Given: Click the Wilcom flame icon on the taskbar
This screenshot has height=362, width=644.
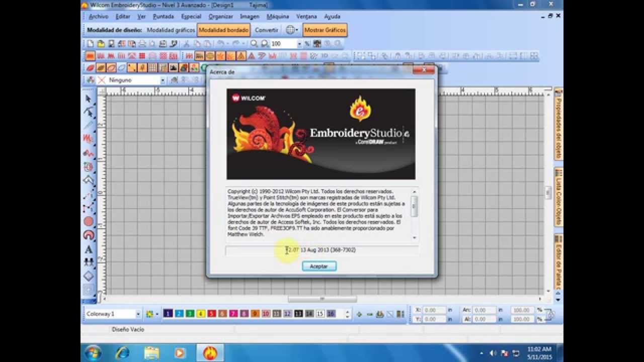Looking at the screenshot, I should [210, 353].
